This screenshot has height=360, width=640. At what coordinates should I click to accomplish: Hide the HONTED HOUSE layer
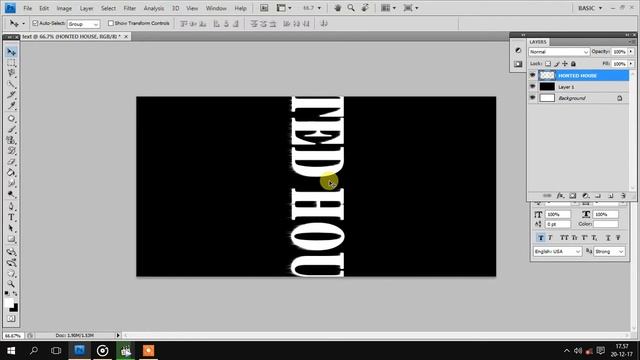[533, 75]
